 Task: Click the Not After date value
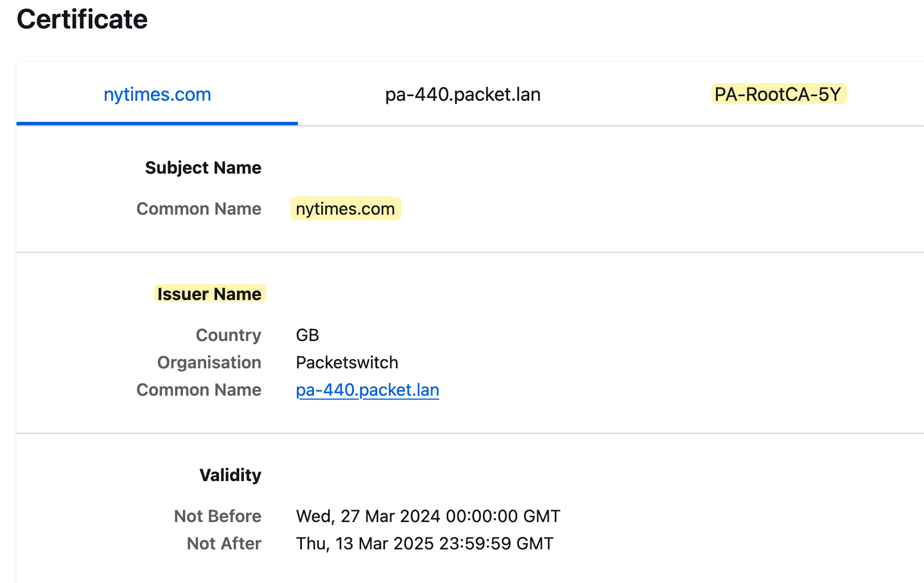(x=424, y=543)
